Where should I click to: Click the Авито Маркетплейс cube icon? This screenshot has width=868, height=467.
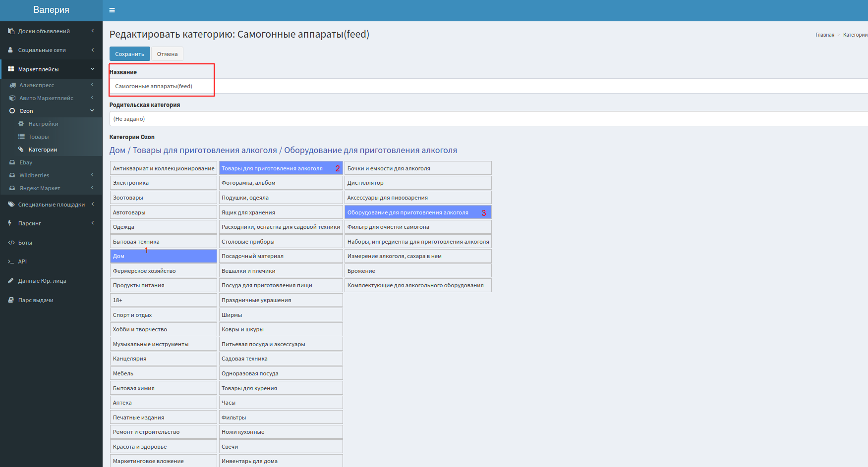click(12, 98)
